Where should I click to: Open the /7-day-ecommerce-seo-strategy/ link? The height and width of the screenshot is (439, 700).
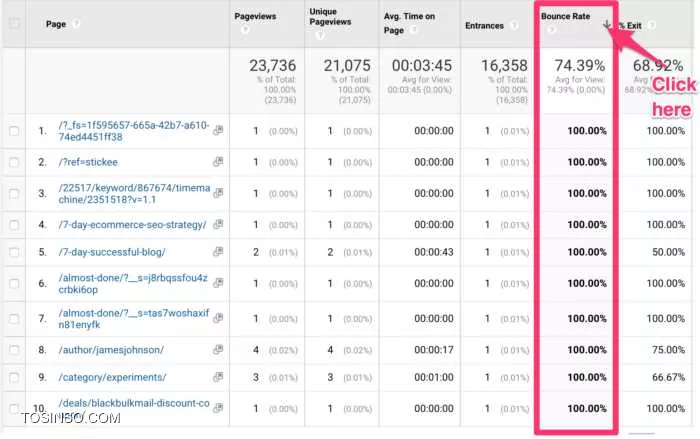coord(132,225)
